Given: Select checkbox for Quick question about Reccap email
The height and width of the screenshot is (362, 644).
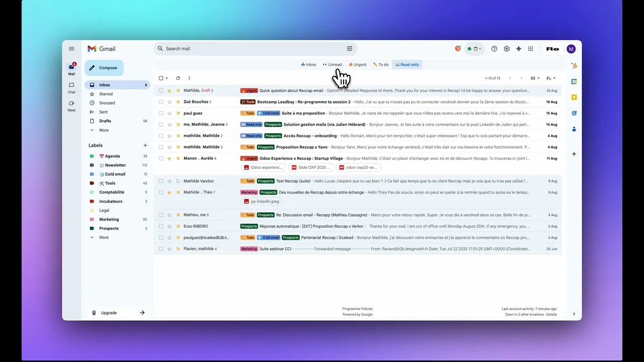Looking at the screenshot, I should [161, 90].
